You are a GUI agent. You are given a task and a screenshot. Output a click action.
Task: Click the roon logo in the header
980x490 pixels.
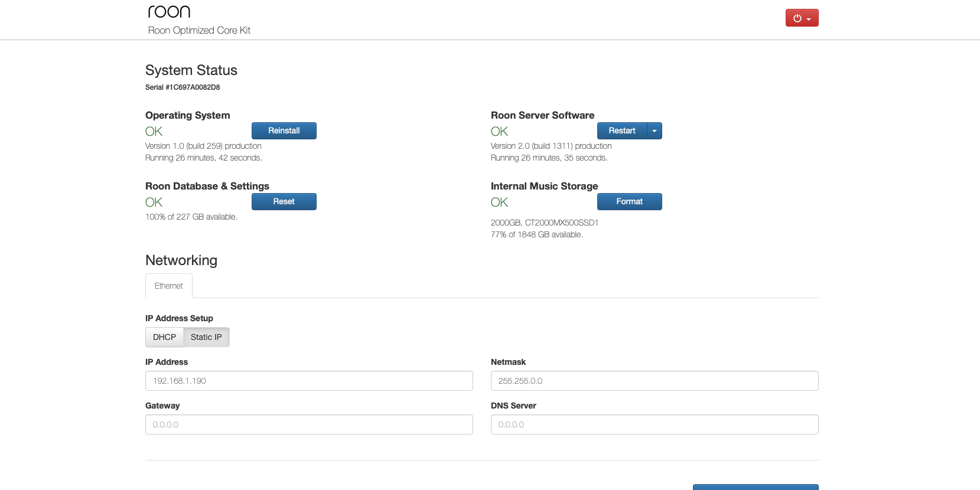[169, 12]
